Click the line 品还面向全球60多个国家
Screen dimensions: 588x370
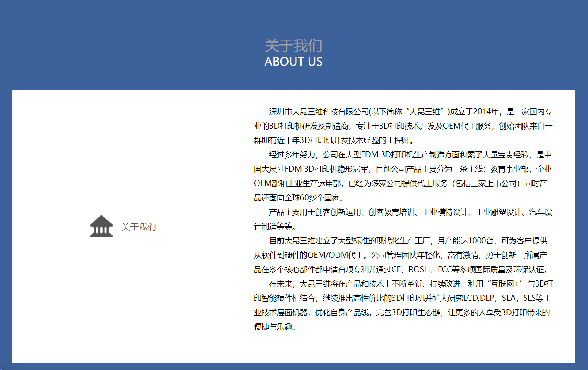299,198
